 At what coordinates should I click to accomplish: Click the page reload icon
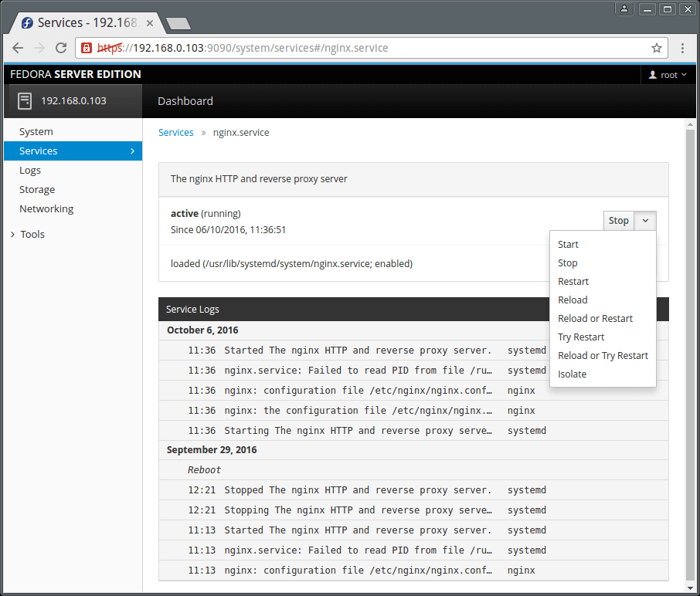[x=61, y=48]
